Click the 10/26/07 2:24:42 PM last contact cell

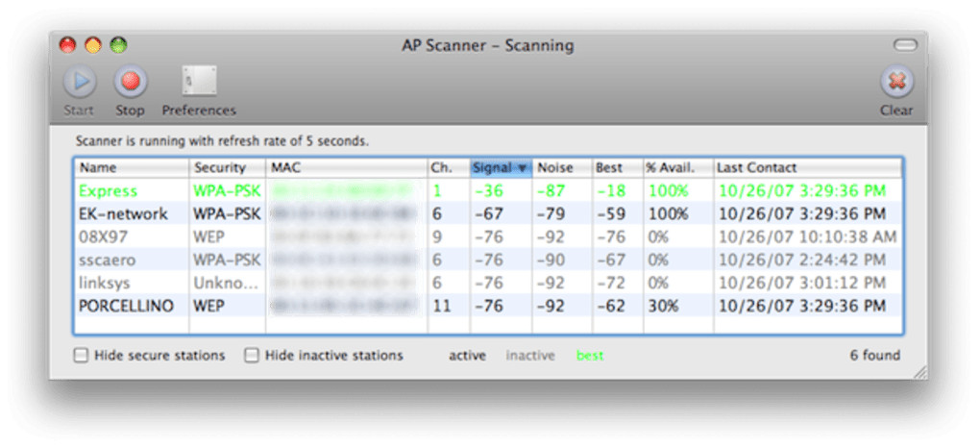802,261
